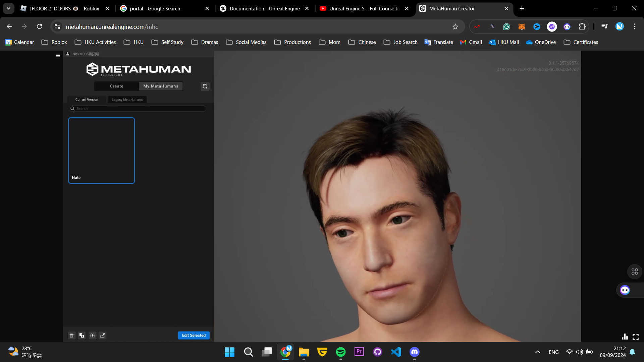The image size is (644, 362).
Task: Click the export share arrow icon
Action: [103, 336]
